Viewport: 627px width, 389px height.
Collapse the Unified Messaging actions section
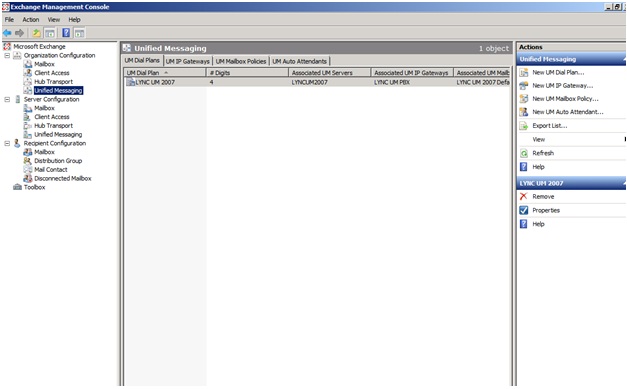pyautogui.click(x=624, y=59)
